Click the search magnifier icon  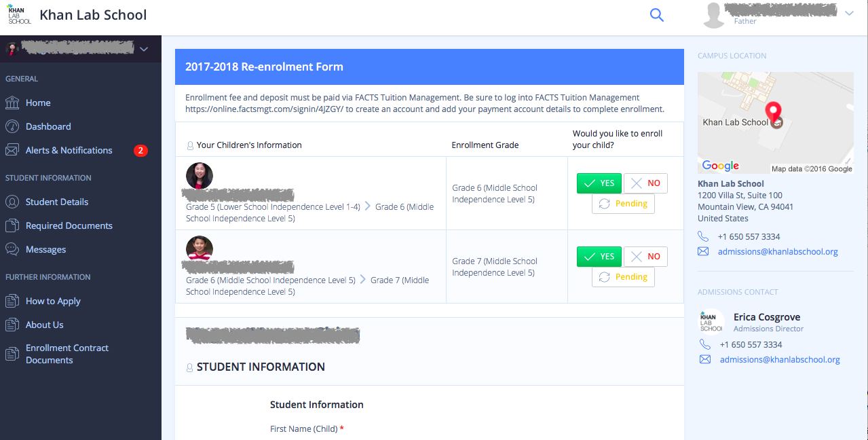click(656, 15)
